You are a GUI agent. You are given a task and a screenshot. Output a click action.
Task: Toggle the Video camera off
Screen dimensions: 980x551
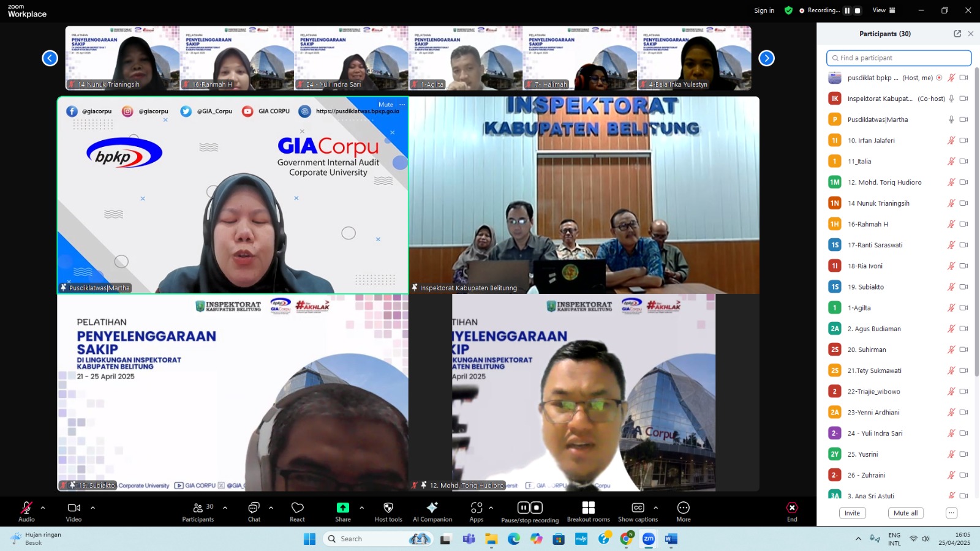pyautogui.click(x=73, y=512)
